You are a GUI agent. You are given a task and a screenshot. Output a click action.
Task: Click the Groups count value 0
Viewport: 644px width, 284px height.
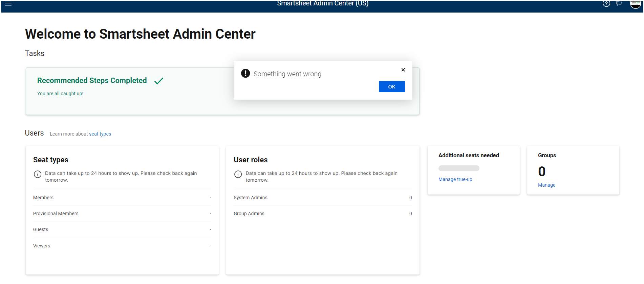click(x=542, y=171)
